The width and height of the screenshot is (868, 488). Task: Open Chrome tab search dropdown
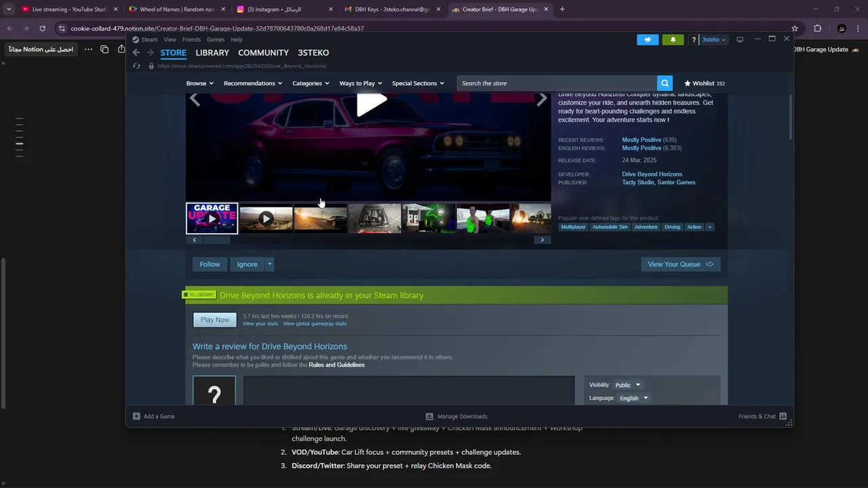(9, 9)
